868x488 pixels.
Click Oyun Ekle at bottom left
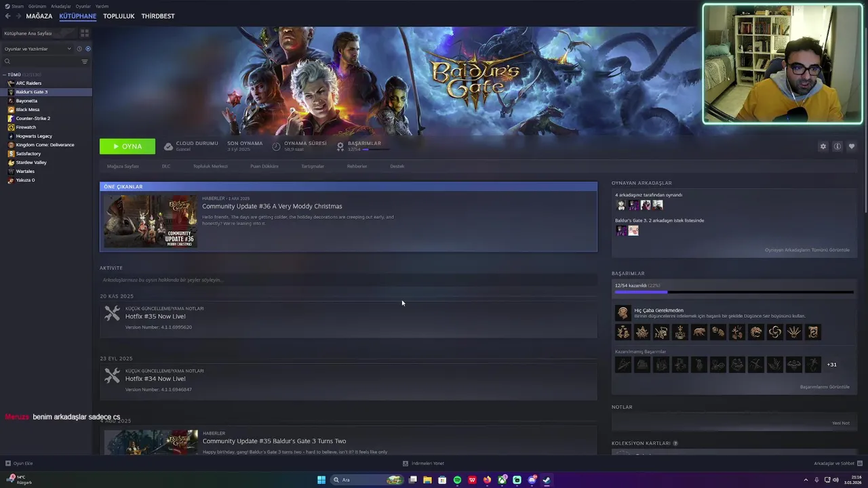pos(19,464)
